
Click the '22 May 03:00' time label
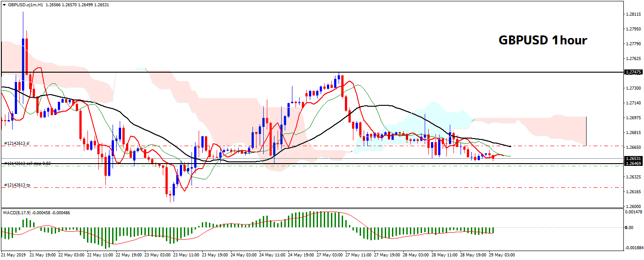point(71,255)
